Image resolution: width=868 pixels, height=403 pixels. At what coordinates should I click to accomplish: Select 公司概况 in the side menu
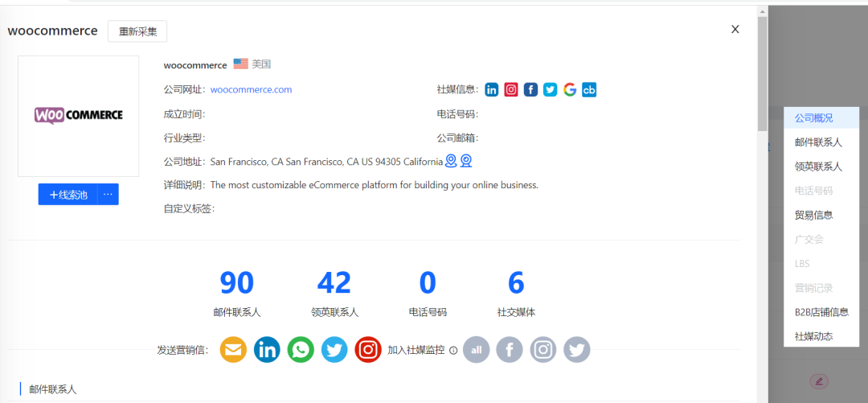821,117
